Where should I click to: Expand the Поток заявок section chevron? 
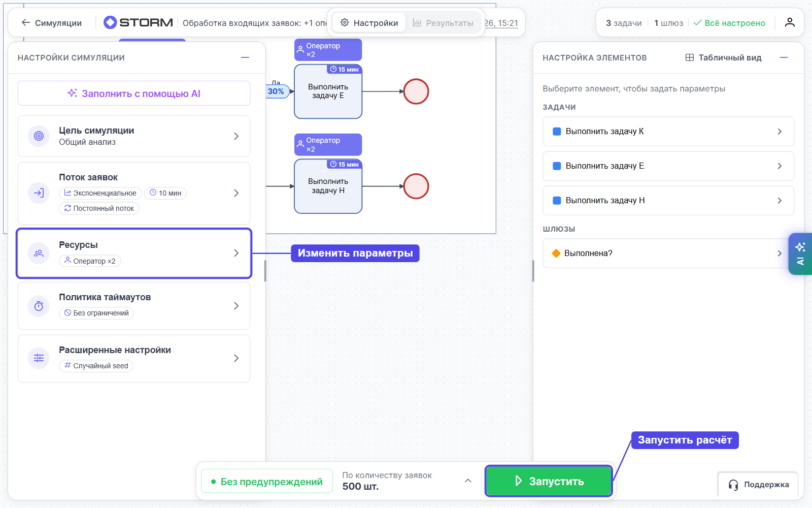coord(236,193)
